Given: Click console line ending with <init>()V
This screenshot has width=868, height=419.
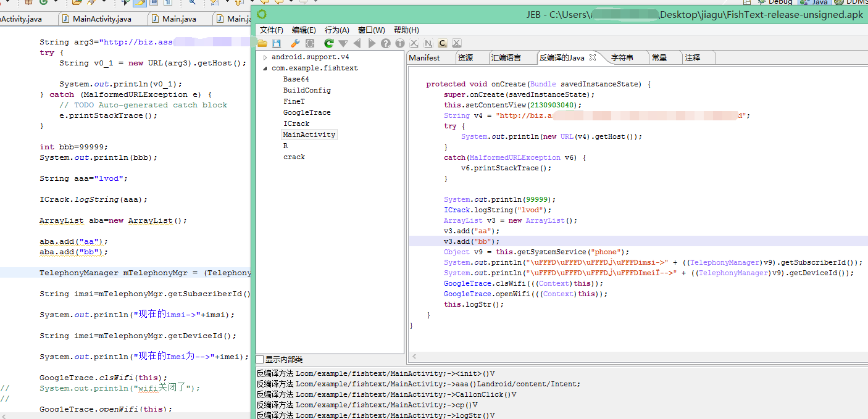Looking at the screenshot, I should [x=376, y=373].
